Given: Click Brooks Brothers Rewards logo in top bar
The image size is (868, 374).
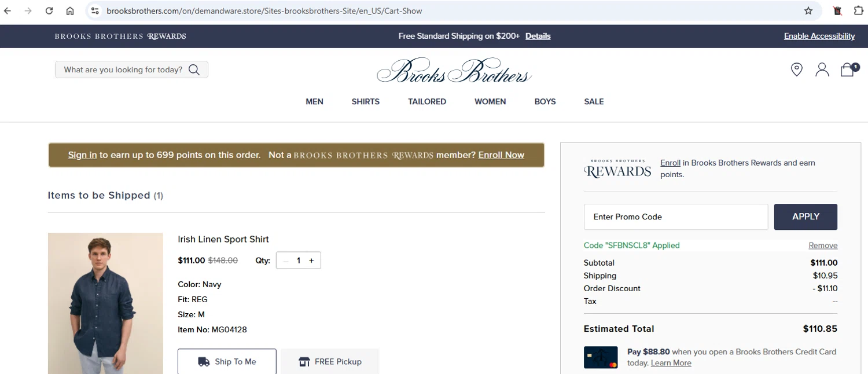Looking at the screenshot, I should point(120,36).
